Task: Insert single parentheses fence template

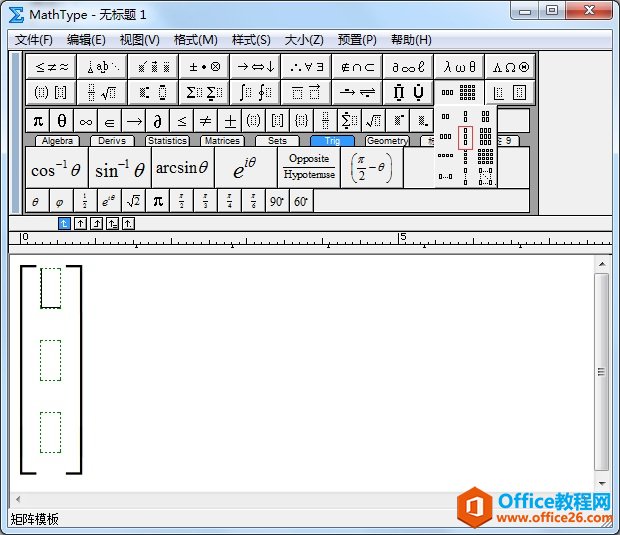Action: [253, 121]
